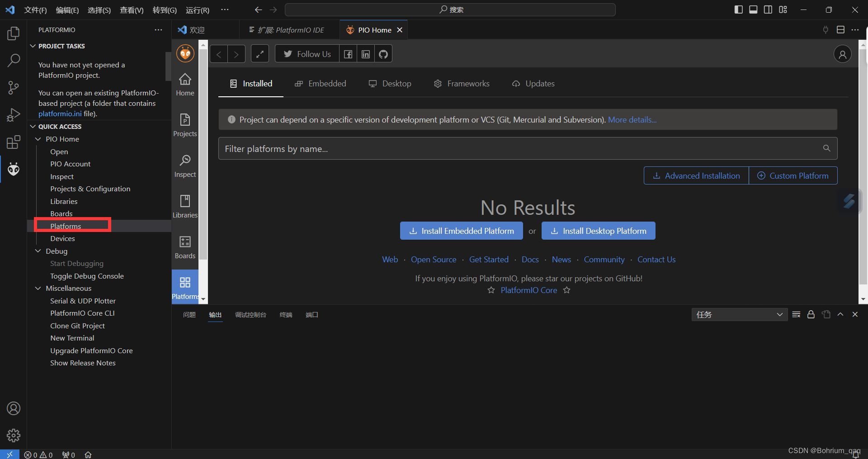The image size is (868, 459).
Task: Click Follow Us Twitter button
Action: tap(307, 54)
